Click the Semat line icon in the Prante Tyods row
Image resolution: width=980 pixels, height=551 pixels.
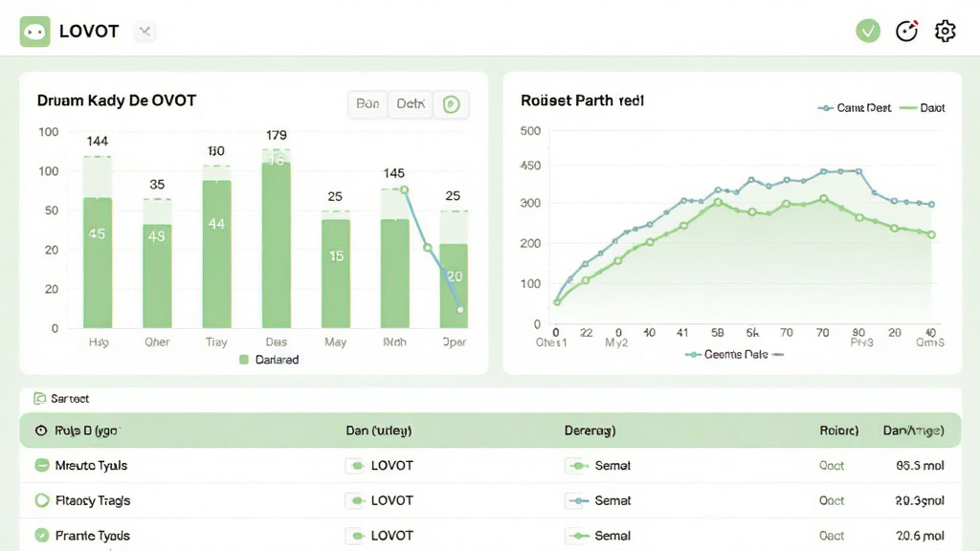[x=578, y=536]
